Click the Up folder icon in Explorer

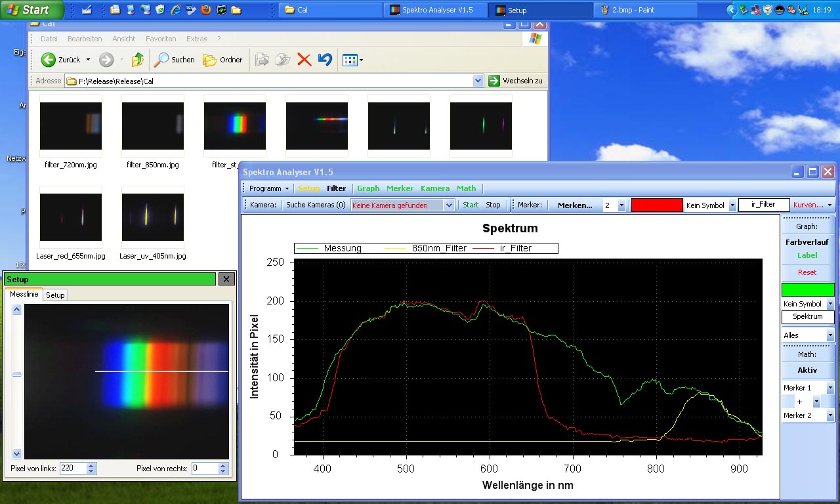[138, 60]
